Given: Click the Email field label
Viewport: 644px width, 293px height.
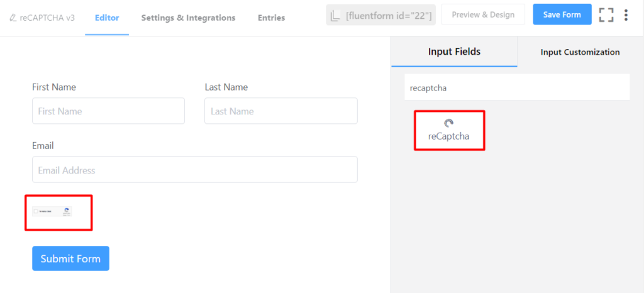Looking at the screenshot, I should point(43,146).
